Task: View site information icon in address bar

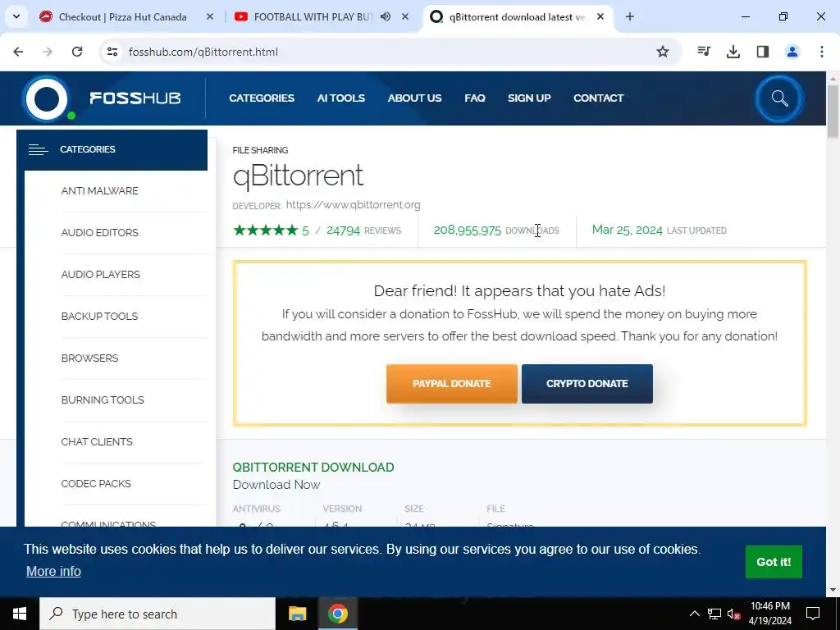Action: tap(112, 52)
